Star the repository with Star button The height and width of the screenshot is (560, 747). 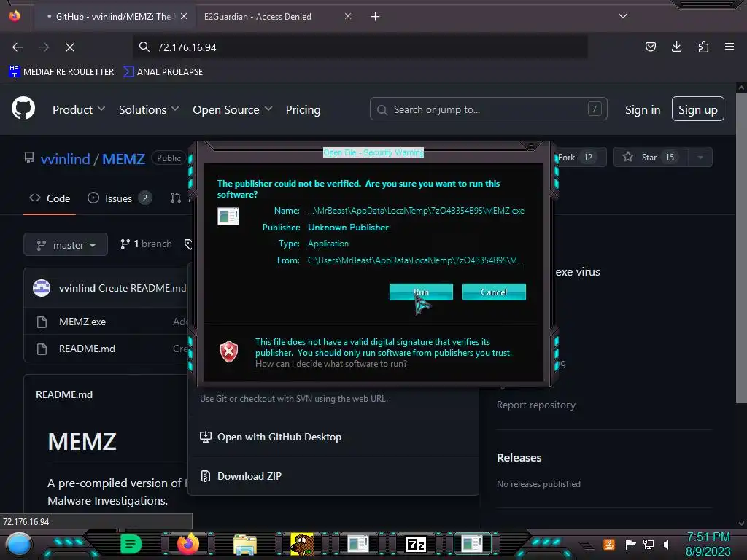click(650, 157)
